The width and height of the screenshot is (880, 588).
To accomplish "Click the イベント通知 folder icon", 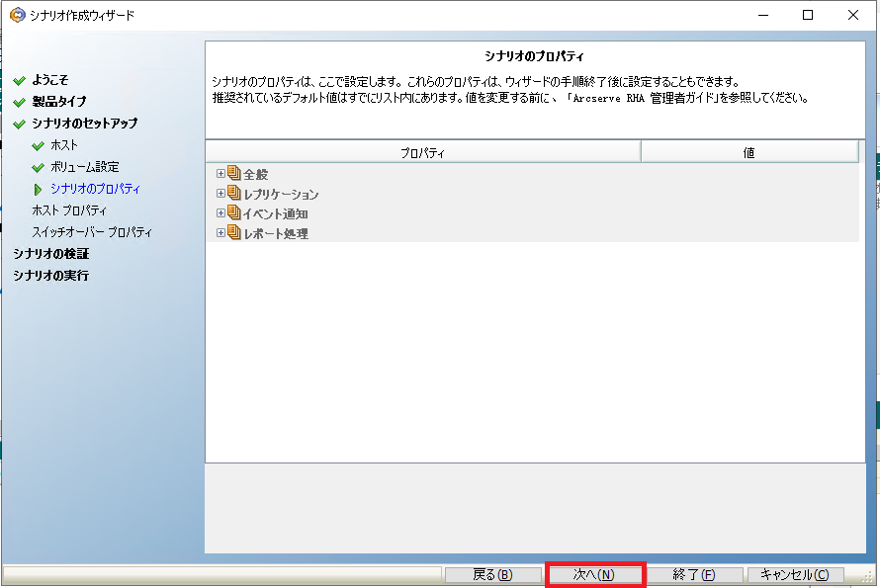I will [x=234, y=212].
